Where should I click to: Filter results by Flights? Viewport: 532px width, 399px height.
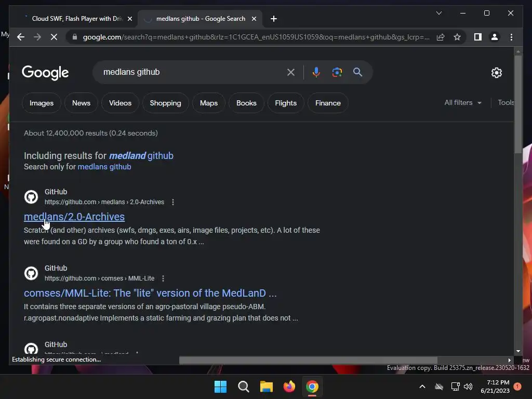click(286, 103)
